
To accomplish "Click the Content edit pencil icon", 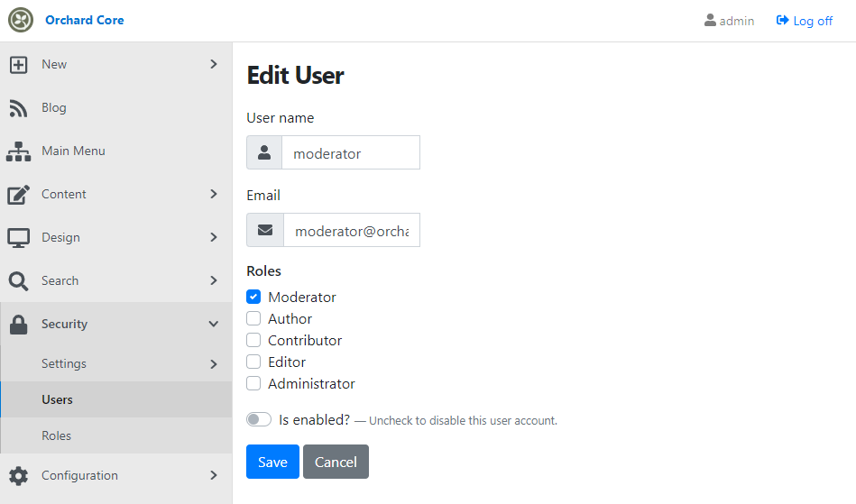I will (19, 195).
